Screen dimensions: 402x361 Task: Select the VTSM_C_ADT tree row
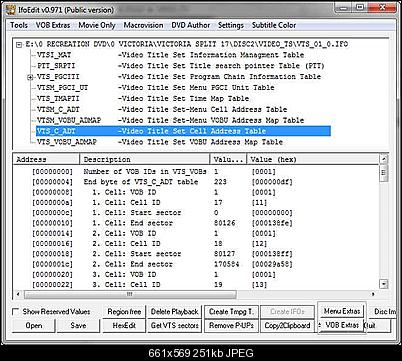[x=162, y=109]
